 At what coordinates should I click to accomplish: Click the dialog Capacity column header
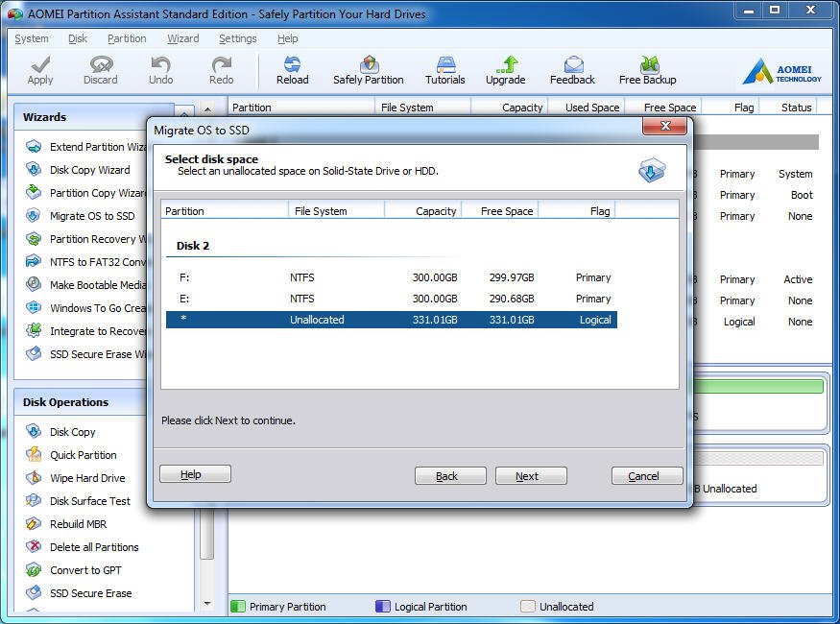[x=423, y=211]
